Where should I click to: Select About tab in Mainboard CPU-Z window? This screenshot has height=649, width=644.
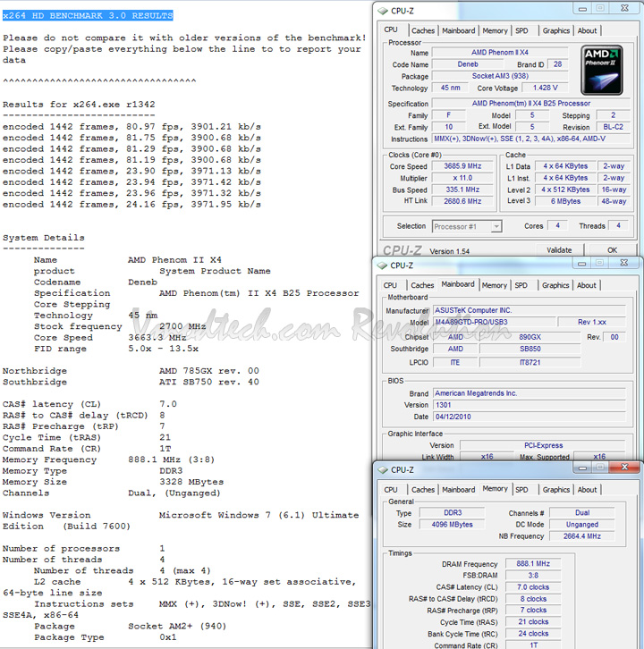pos(587,285)
